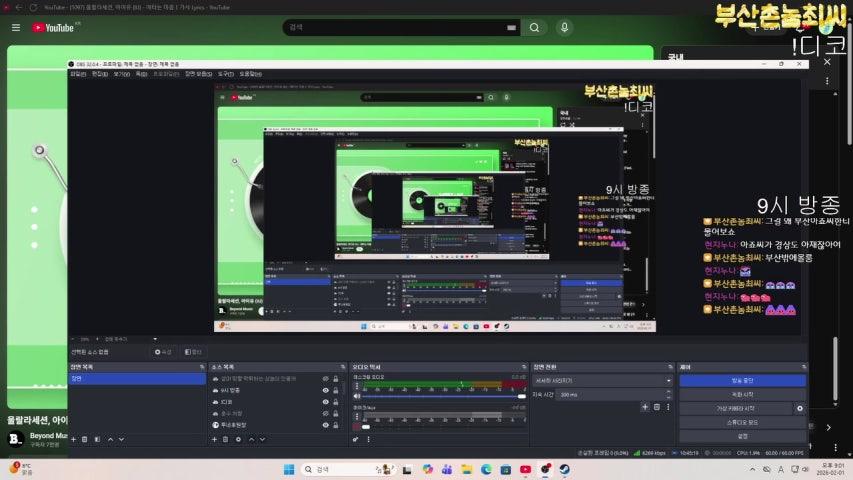
Task: Open source properties button above docks
Action: coord(163,352)
